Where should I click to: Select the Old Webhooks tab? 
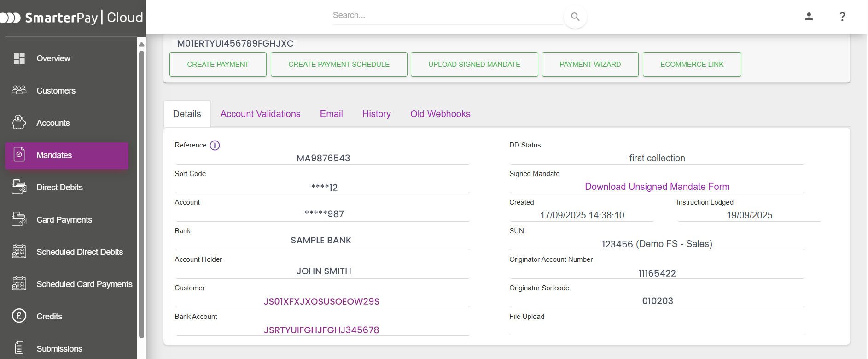click(x=440, y=114)
